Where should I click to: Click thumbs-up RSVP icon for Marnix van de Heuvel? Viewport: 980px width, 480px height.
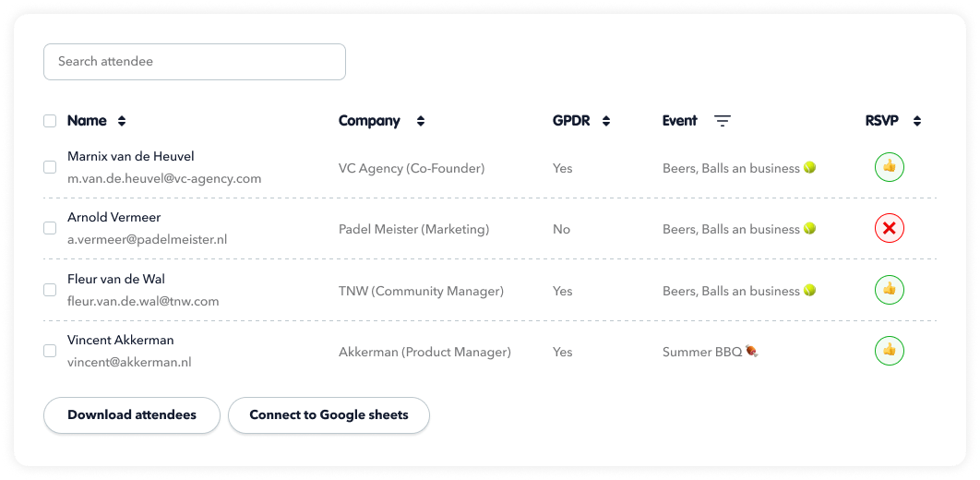889,167
